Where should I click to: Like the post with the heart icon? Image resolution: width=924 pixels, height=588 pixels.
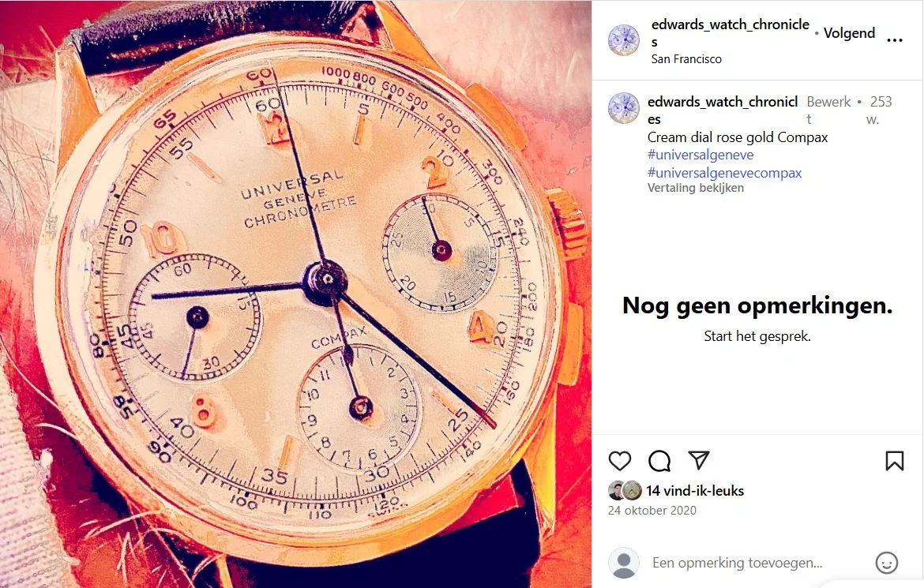tap(619, 461)
